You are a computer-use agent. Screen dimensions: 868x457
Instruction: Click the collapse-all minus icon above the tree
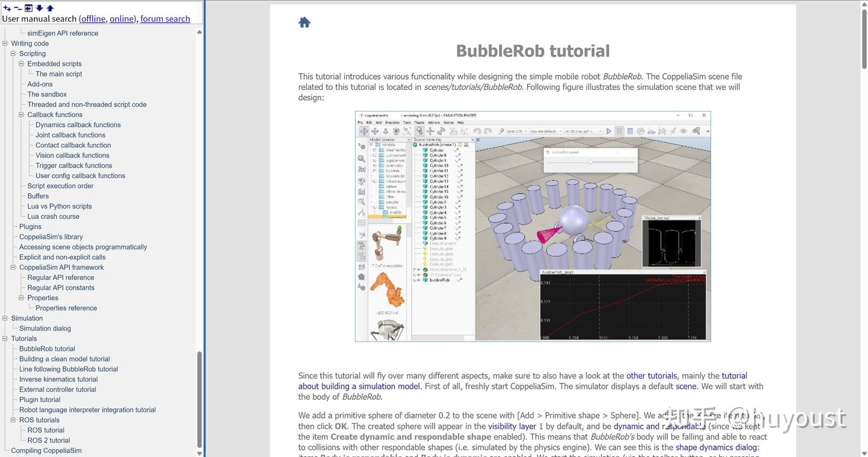tap(17, 8)
